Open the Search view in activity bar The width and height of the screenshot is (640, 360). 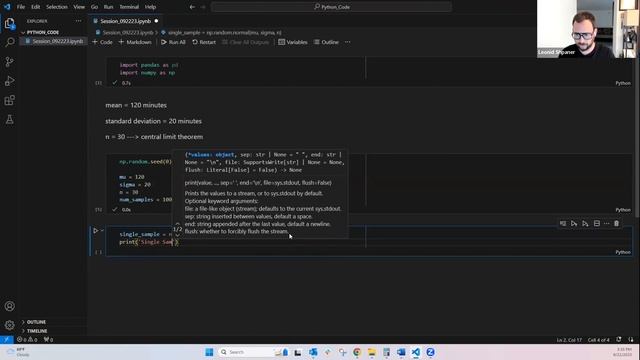pos(9,42)
